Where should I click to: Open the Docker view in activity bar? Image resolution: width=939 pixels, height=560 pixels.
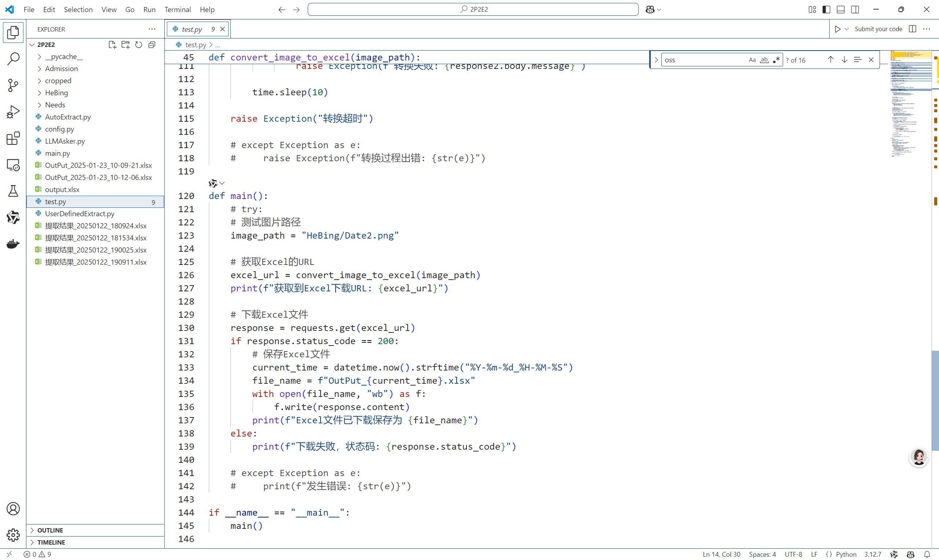(x=13, y=244)
